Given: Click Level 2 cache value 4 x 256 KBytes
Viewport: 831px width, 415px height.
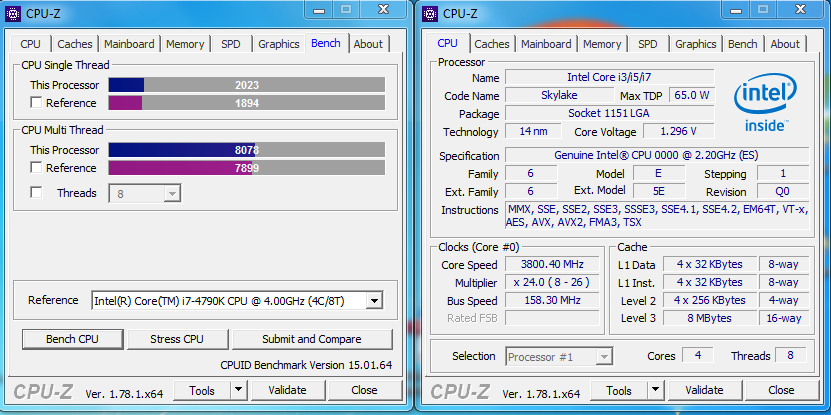Looking at the screenshot, I should [711, 300].
